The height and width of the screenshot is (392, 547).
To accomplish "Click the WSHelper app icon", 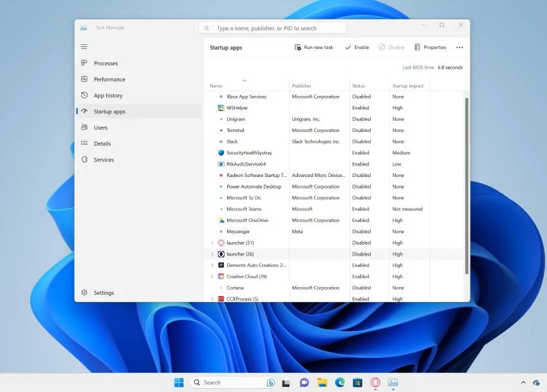I will click(x=221, y=108).
